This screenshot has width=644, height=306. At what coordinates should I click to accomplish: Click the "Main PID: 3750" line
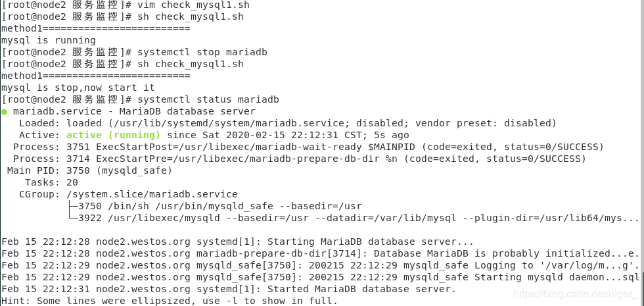click(x=89, y=170)
